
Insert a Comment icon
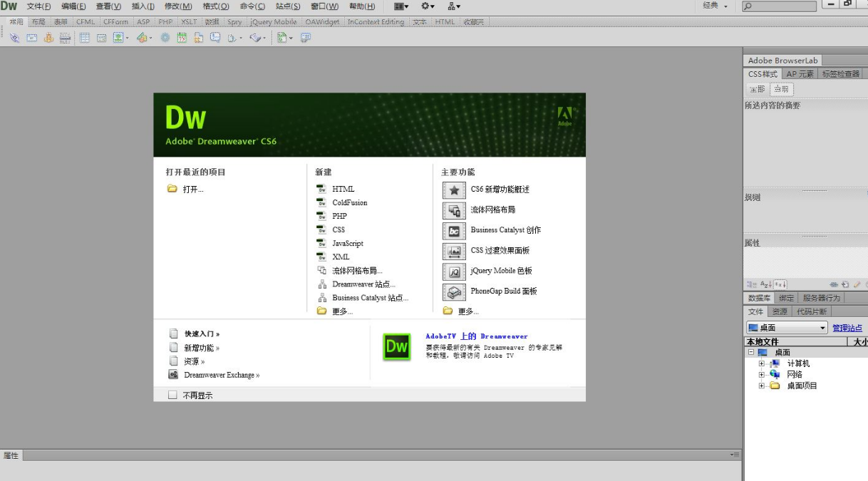pyautogui.click(x=215, y=38)
